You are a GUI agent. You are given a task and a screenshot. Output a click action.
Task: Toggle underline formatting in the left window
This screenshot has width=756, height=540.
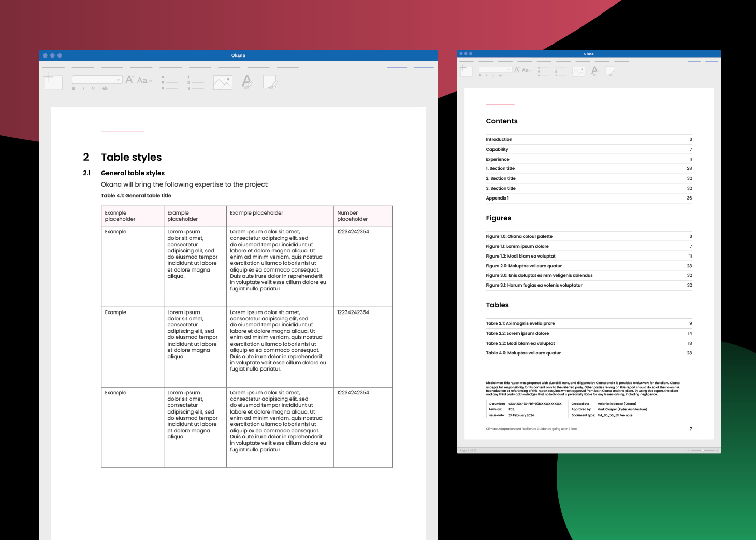pyautogui.click(x=93, y=89)
